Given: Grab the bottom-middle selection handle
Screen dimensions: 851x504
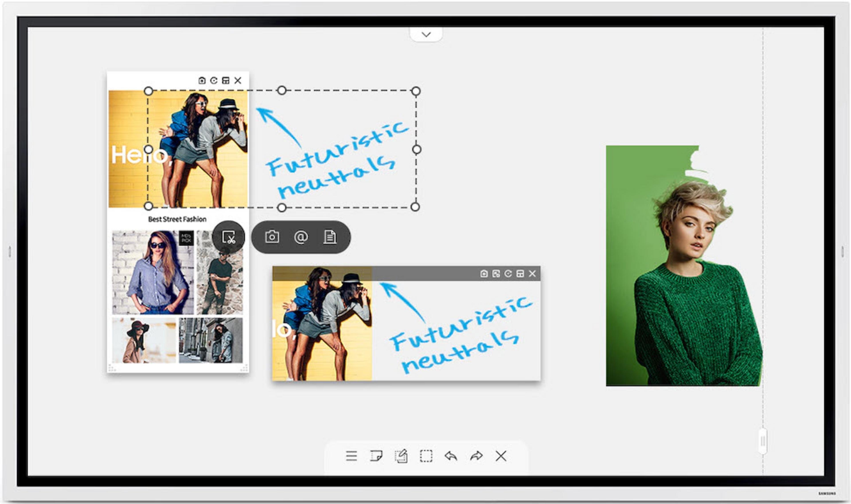Looking at the screenshot, I should click(282, 208).
